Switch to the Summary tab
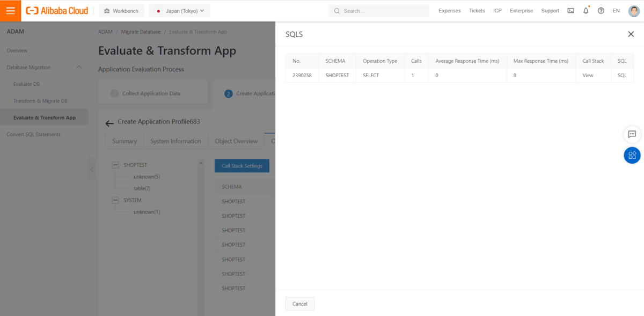The width and height of the screenshot is (644, 316). point(125,141)
